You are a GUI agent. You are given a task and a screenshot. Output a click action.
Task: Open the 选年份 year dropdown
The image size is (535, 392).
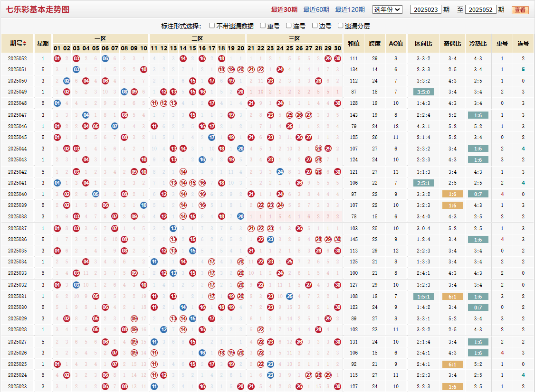pos(387,9)
